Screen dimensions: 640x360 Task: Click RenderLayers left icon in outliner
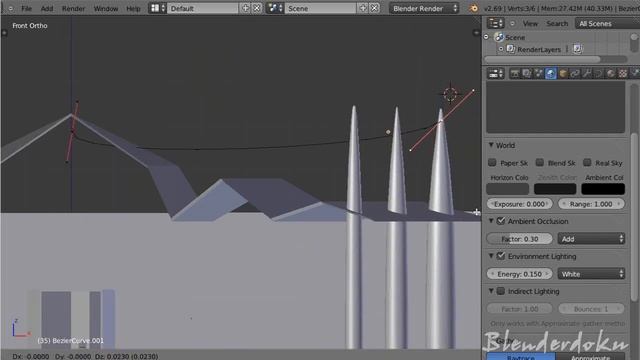[511, 49]
